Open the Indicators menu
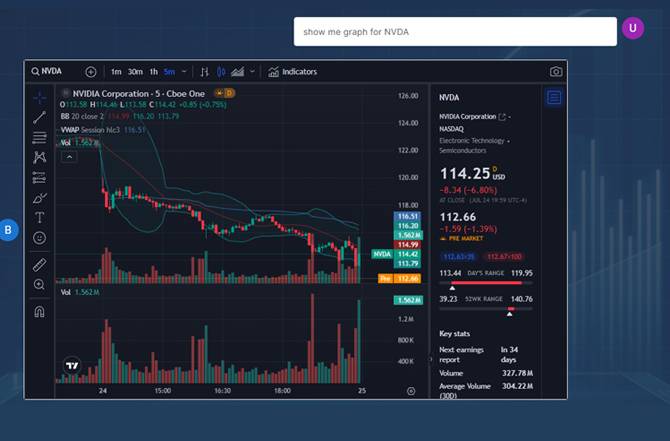The height and width of the screenshot is (441, 670). (x=293, y=72)
